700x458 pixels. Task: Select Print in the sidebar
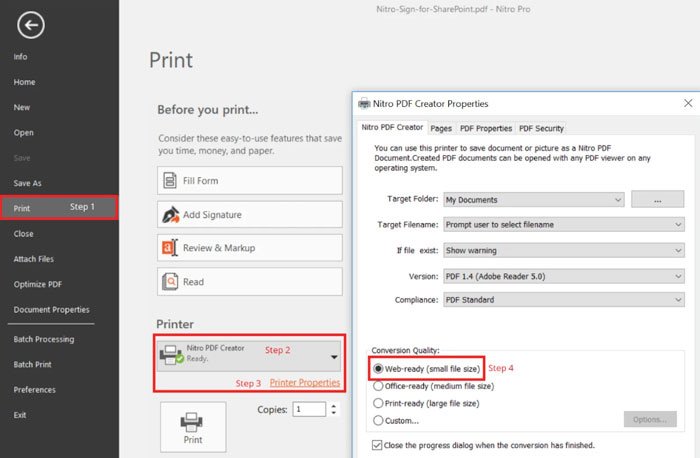(59, 208)
